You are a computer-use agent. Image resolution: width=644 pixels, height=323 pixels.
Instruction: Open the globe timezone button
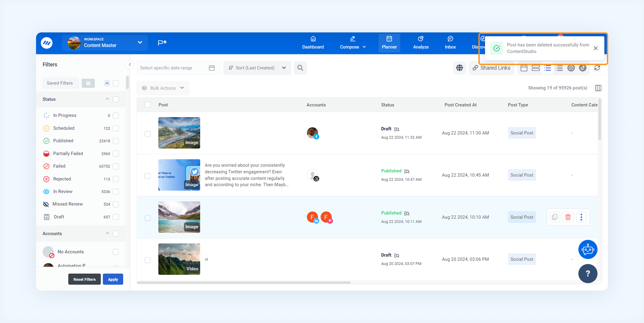pos(459,68)
